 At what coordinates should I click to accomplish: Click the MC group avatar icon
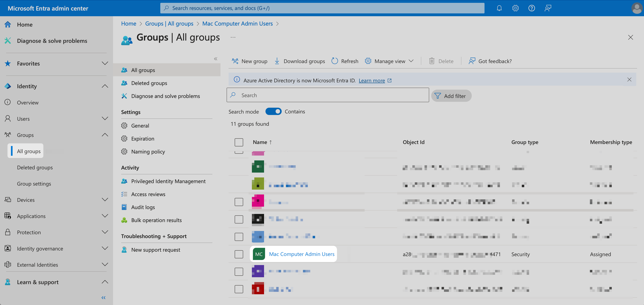pyautogui.click(x=259, y=254)
